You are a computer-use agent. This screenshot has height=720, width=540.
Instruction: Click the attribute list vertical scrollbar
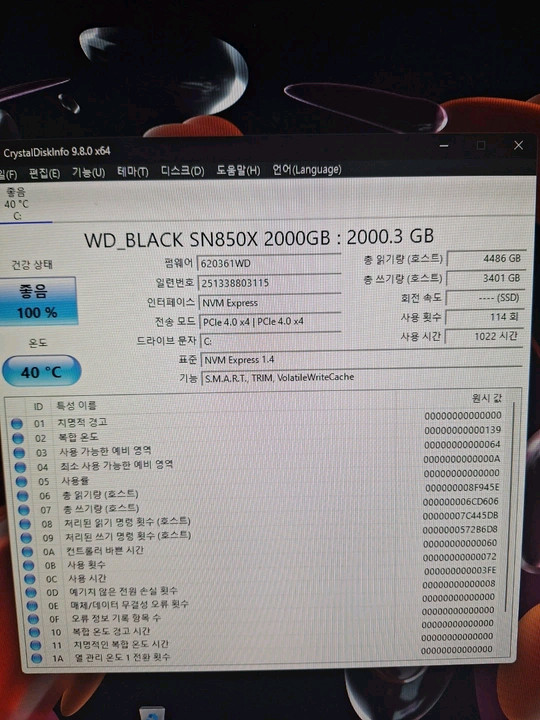(x=510, y=507)
